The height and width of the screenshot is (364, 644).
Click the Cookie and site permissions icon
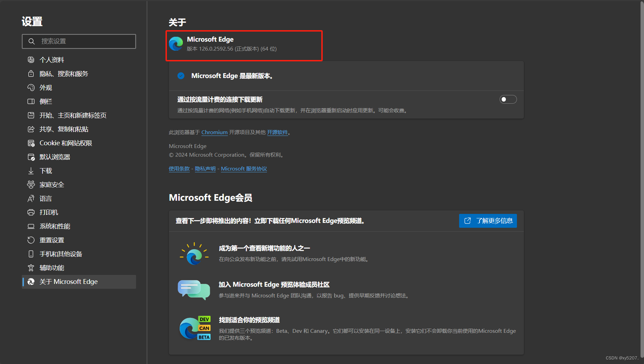point(31,143)
